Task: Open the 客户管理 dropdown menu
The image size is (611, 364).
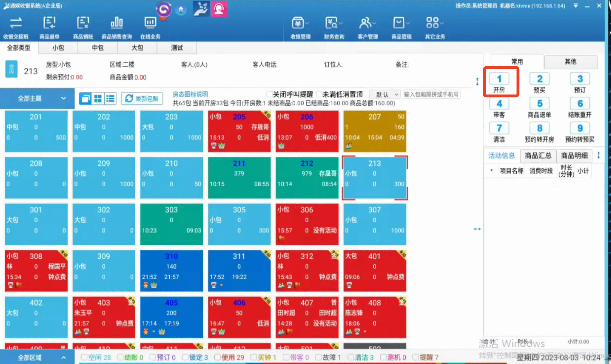Action: pyautogui.click(x=368, y=28)
